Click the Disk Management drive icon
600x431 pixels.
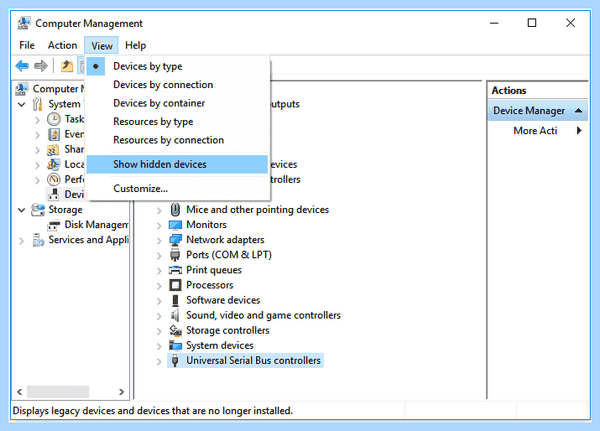(x=54, y=225)
